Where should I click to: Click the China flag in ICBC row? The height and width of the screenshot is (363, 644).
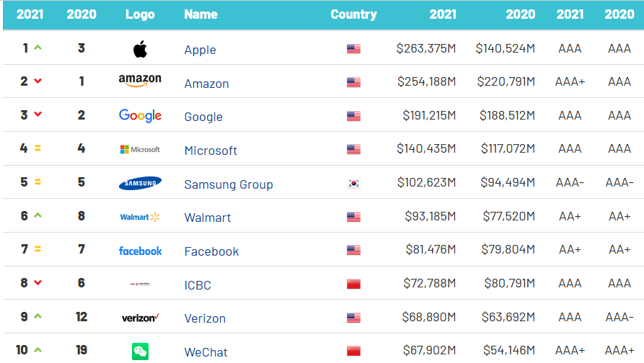click(353, 284)
